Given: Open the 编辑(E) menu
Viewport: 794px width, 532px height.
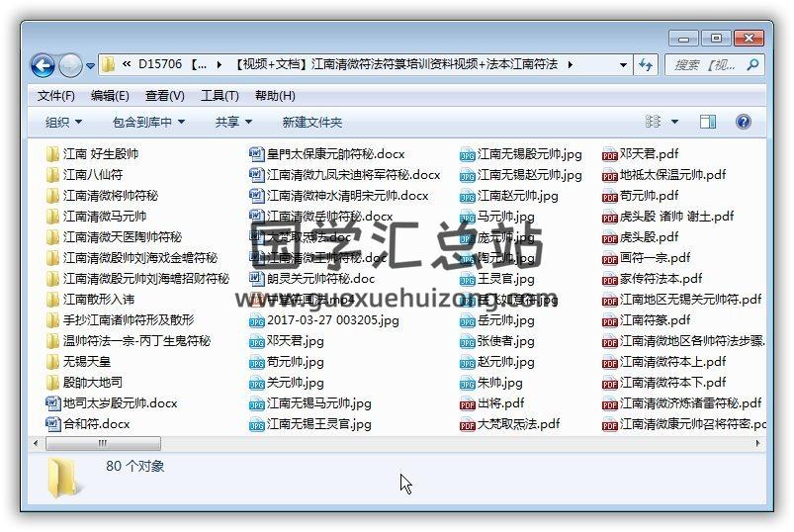Looking at the screenshot, I should pos(110,96).
